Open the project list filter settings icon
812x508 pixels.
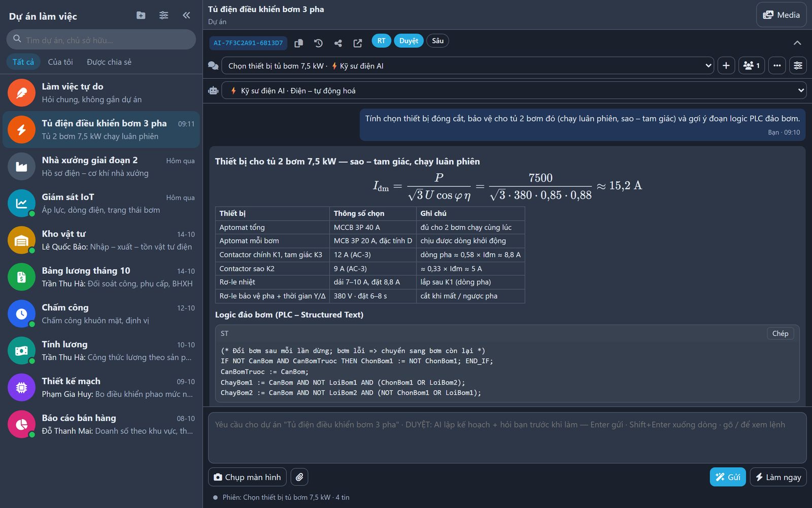point(163,15)
